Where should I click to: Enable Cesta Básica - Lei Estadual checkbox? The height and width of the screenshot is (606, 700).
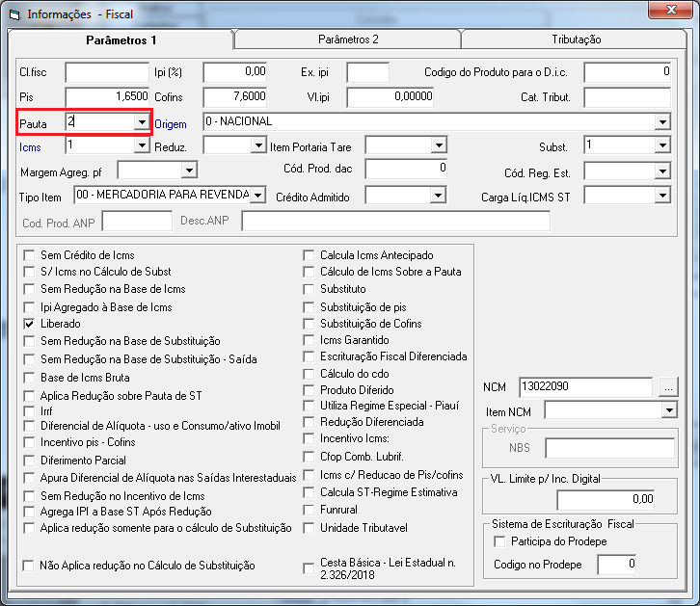309,569
